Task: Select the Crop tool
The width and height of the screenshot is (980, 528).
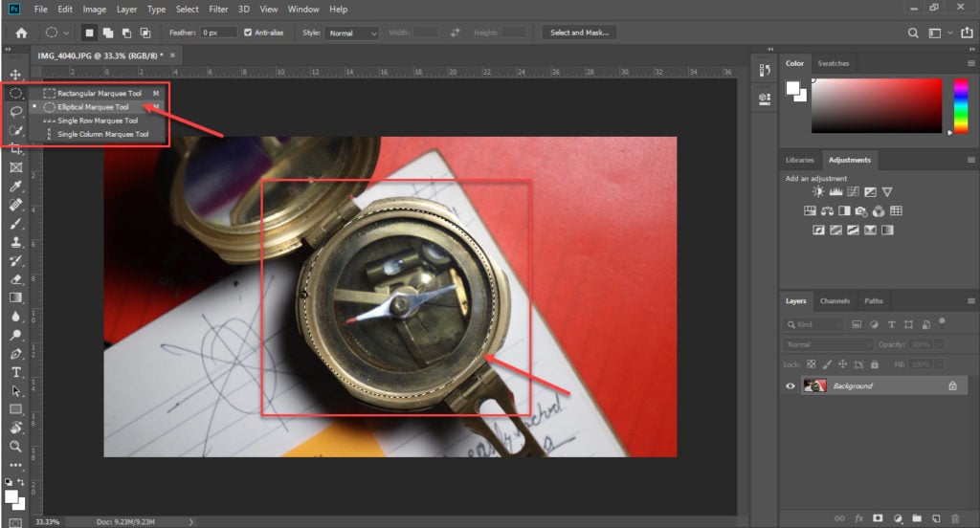Action: 15,149
